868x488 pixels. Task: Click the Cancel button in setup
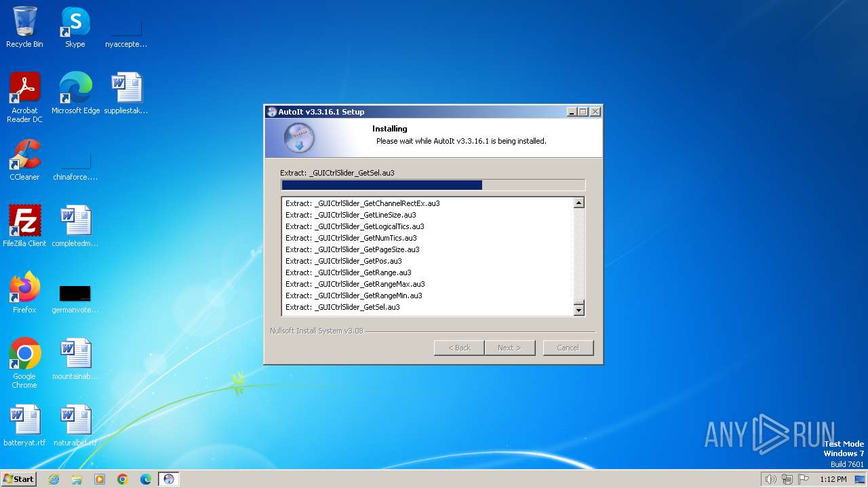point(568,348)
